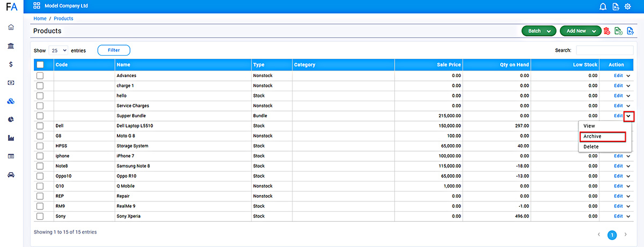644x247 pixels.
Task: Click the logout icon in header
Action: (616, 6)
